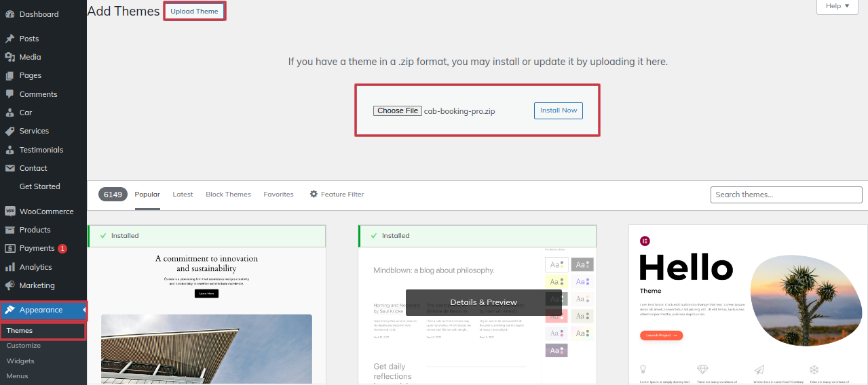Viewport: 868px width, 385px height.
Task: Click the Posts pushpin icon
Action: pos(10,39)
